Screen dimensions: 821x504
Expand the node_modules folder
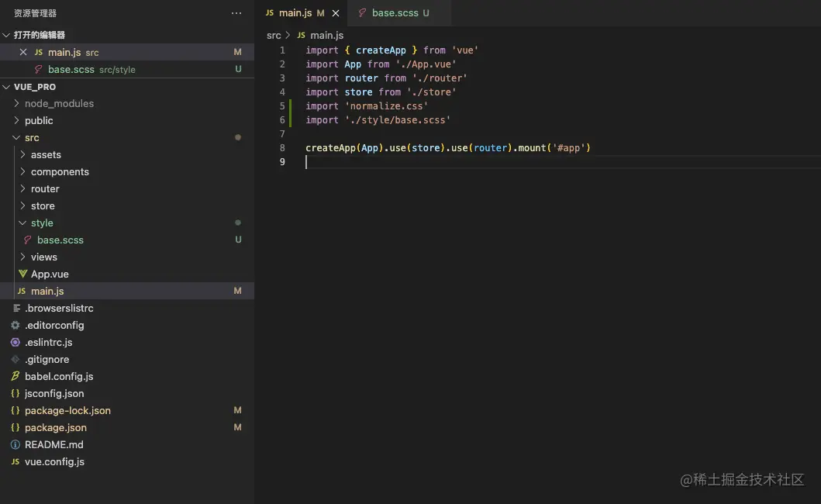(16, 103)
